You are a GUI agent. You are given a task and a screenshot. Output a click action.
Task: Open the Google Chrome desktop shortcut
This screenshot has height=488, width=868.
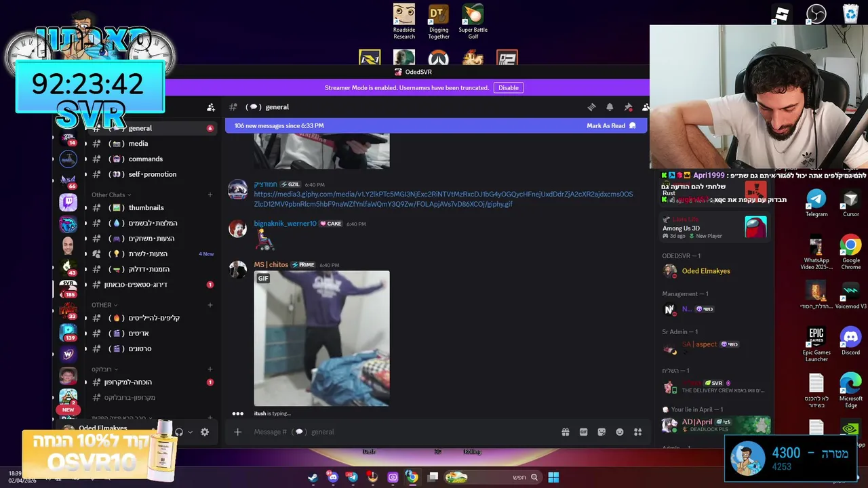(x=851, y=252)
